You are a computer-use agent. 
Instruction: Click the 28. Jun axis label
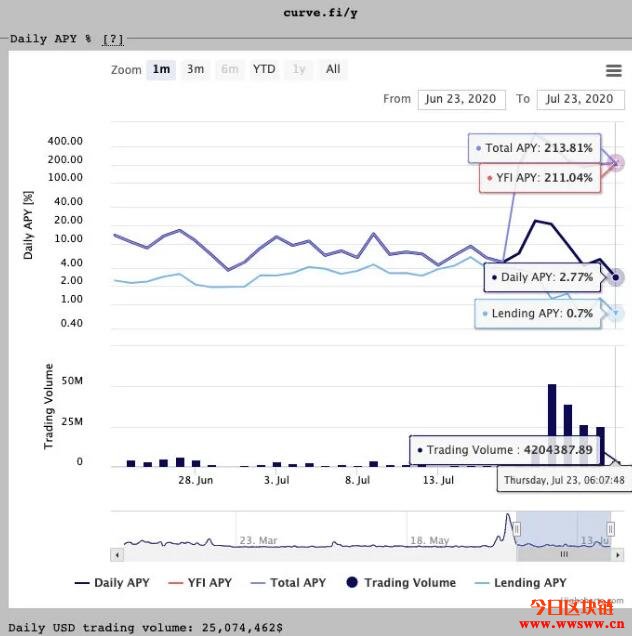tap(196, 480)
